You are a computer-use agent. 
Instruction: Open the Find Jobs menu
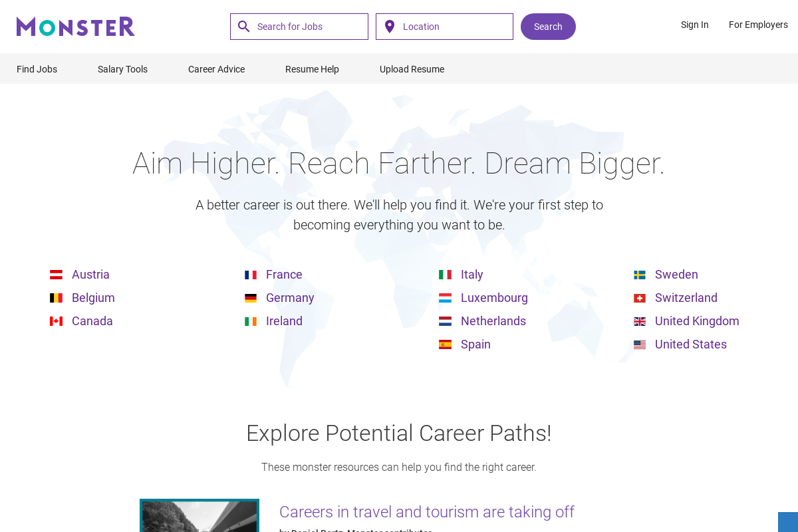37,69
